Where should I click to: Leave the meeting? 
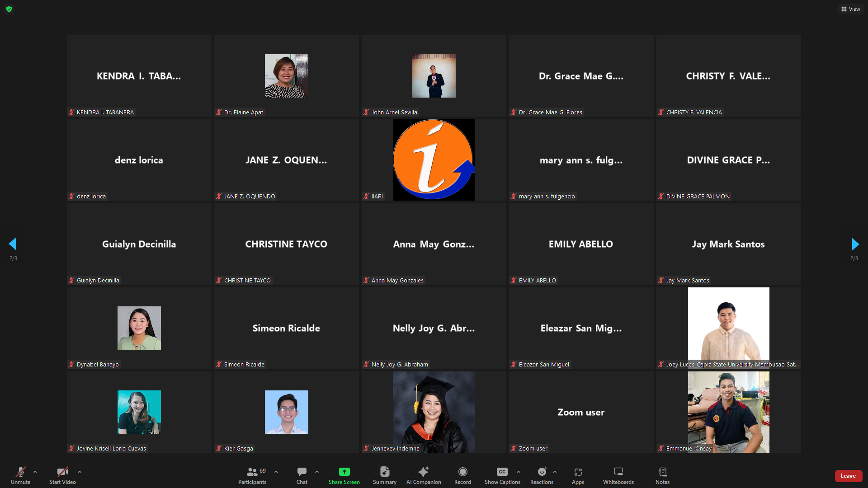848,476
